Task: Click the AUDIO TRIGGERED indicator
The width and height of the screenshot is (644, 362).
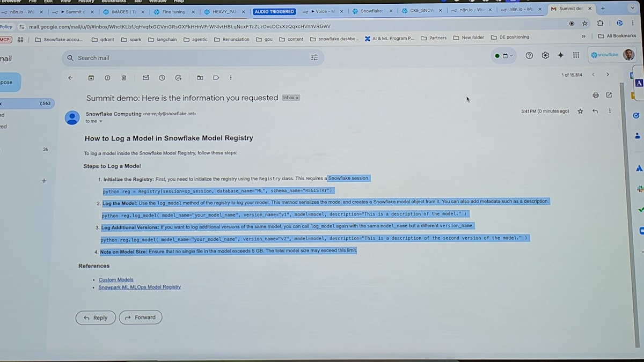Action: coord(274,11)
